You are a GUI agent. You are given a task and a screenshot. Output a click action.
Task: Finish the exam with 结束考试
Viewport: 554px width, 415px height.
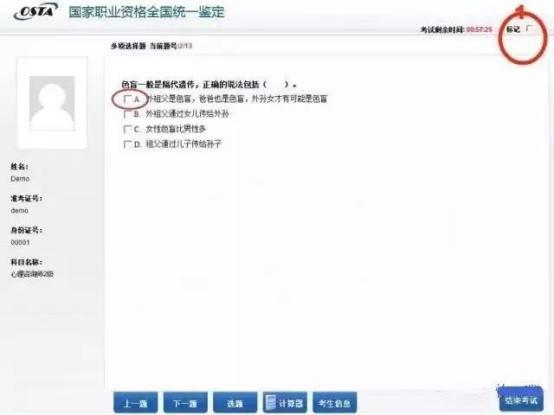point(521,399)
